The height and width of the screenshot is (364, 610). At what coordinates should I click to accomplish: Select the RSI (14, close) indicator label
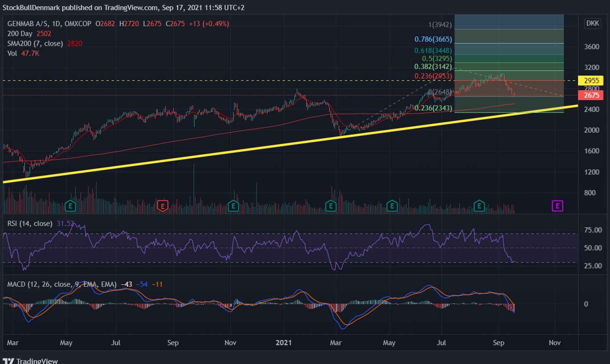(30, 224)
